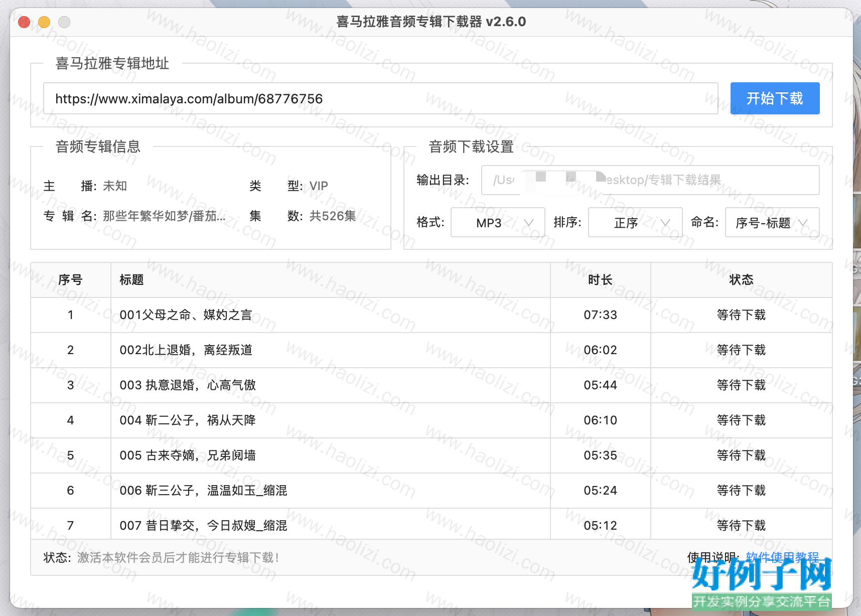Viewport: 861px width, 616px height.
Task: Click the episode count 共526集
Action: click(333, 216)
